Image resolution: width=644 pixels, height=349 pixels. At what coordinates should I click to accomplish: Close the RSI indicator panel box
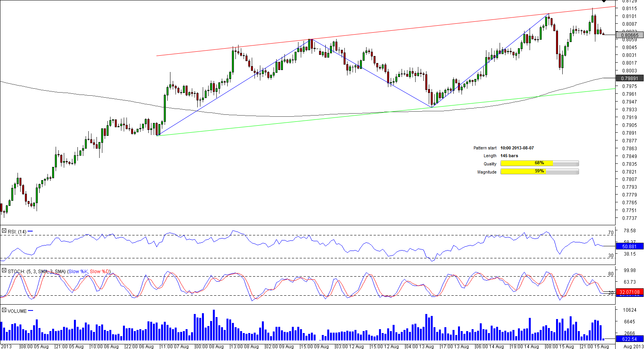point(4,231)
